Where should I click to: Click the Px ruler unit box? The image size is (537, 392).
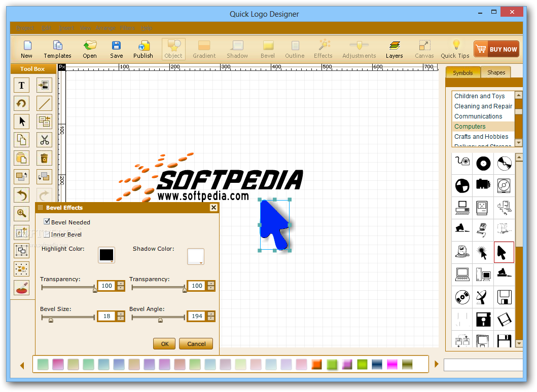[x=62, y=67]
